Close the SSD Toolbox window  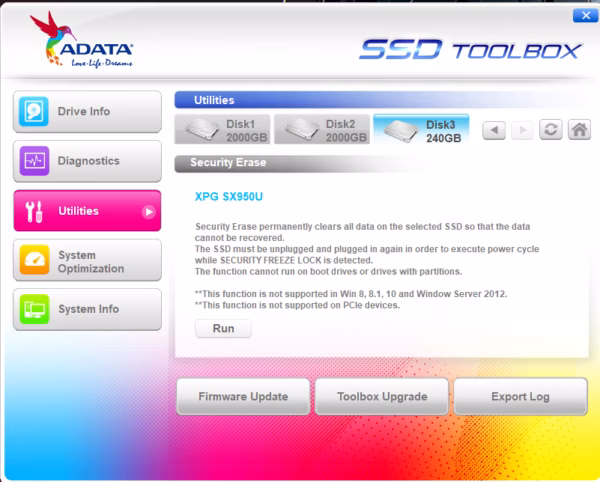pyautogui.click(x=585, y=15)
